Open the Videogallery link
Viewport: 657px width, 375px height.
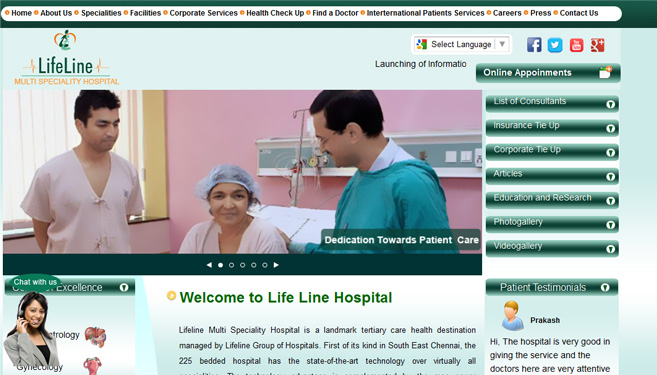[x=517, y=246]
